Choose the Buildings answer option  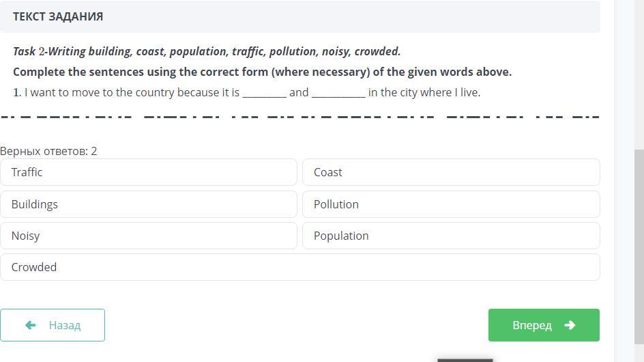(149, 204)
